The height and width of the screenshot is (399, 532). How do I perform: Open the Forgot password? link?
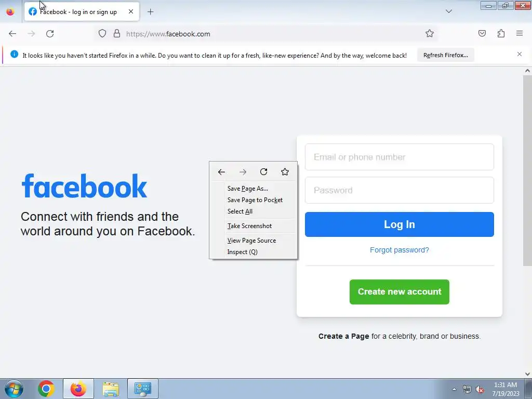(x=400, y=250)
